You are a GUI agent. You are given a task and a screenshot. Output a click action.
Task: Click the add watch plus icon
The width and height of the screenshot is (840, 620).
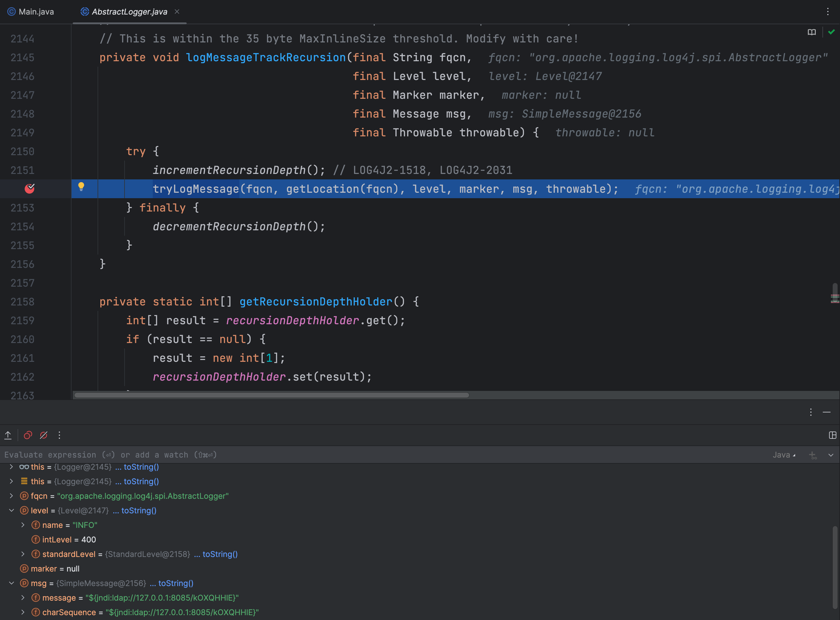(x=813, y=455)
